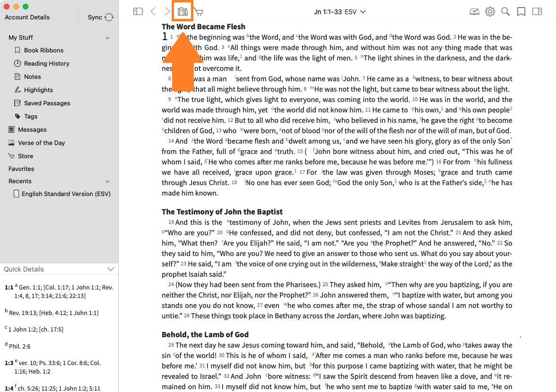The image size is (556, 392).
Task: Go forward with the right arrow
Action: pos(167,11)
